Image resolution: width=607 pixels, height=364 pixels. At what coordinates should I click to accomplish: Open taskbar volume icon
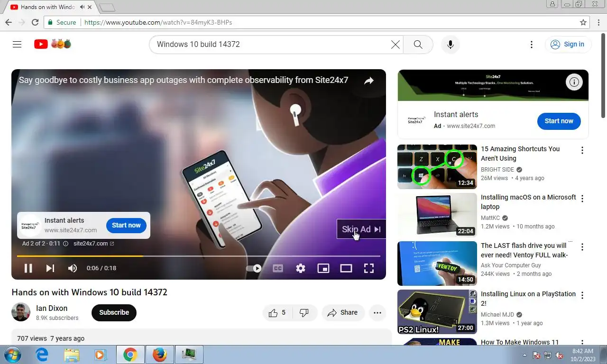point(559,355)
